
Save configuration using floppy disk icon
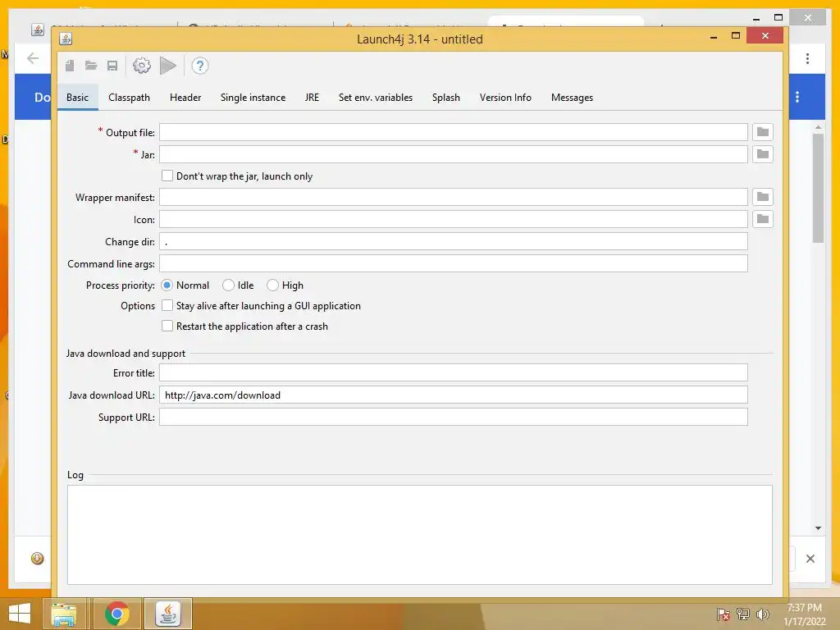[x=112, y=66]
